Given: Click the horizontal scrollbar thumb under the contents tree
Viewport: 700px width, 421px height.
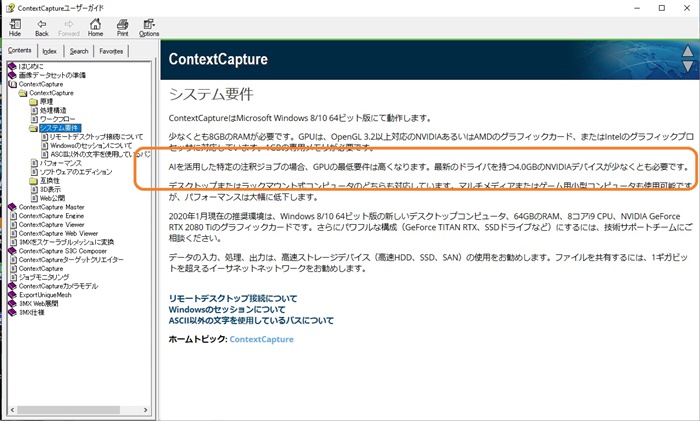Looking at the screenshot, I should click(68, 409).
